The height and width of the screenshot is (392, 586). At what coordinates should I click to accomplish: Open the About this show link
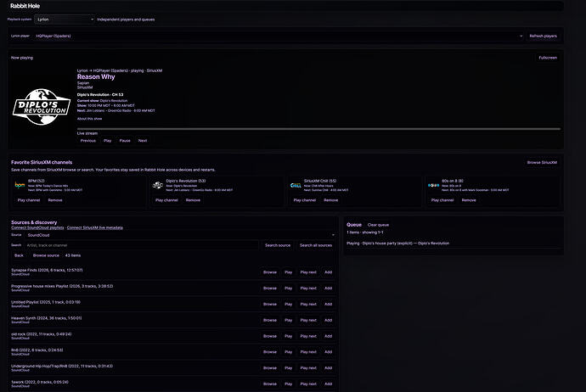(89, 119)
